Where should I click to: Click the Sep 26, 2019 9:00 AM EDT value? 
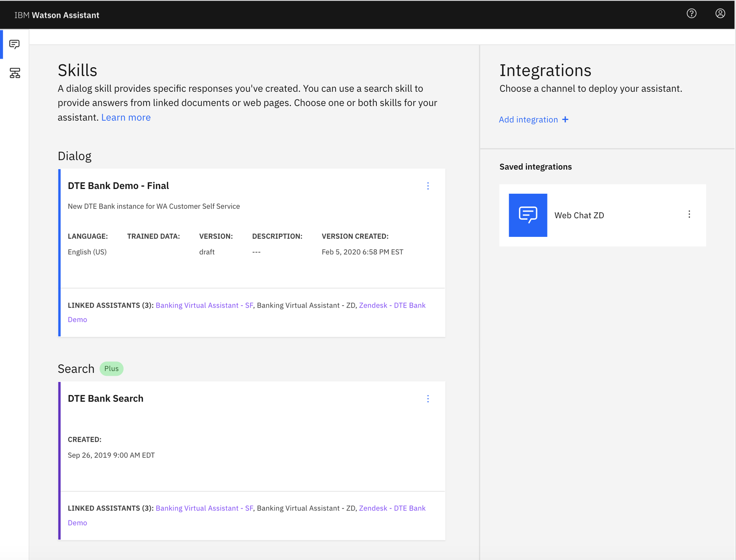111,455
